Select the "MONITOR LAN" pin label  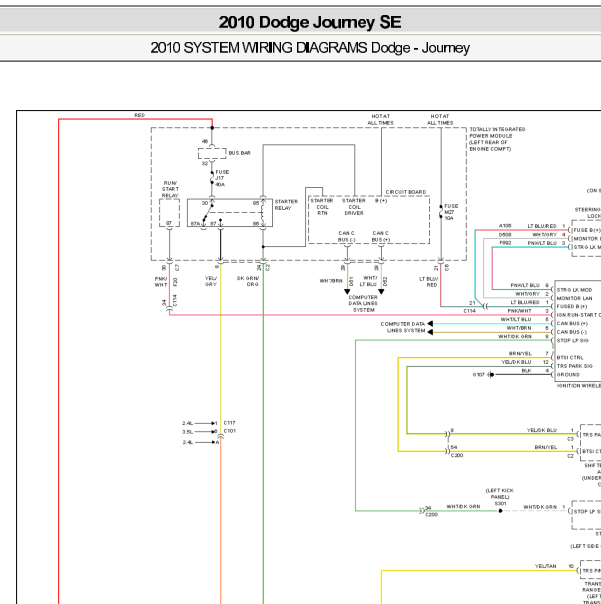(574, 298)
